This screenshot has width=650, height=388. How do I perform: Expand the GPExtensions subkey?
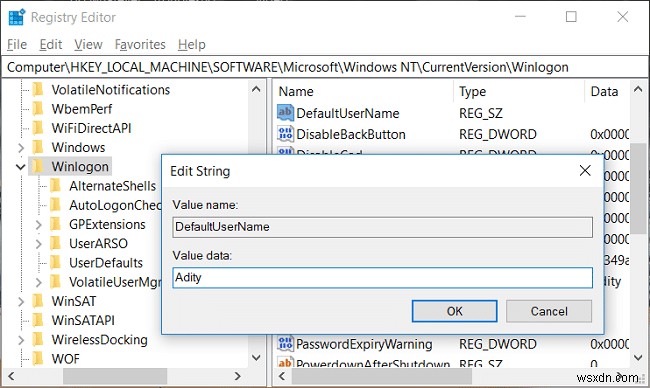[x=39, y=225]
